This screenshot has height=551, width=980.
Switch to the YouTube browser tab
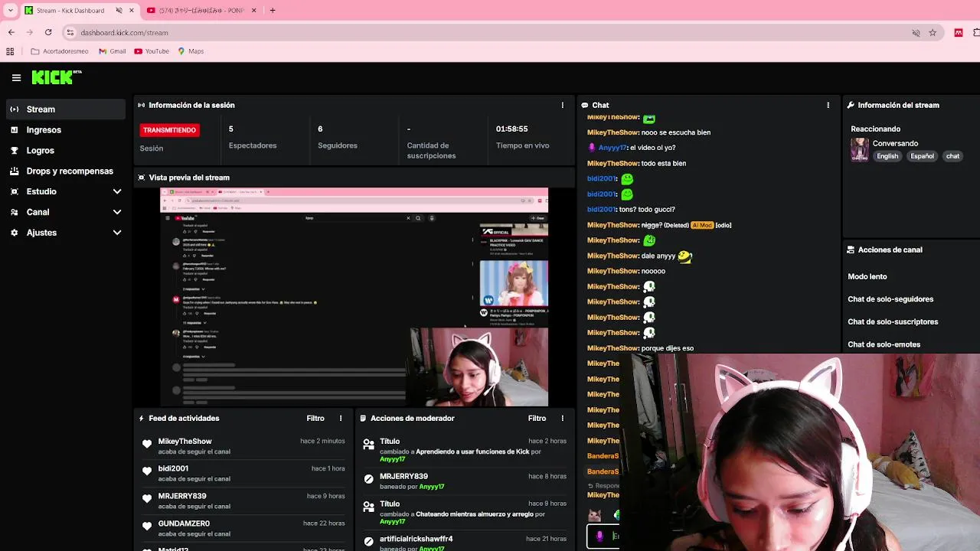point(201,11)
